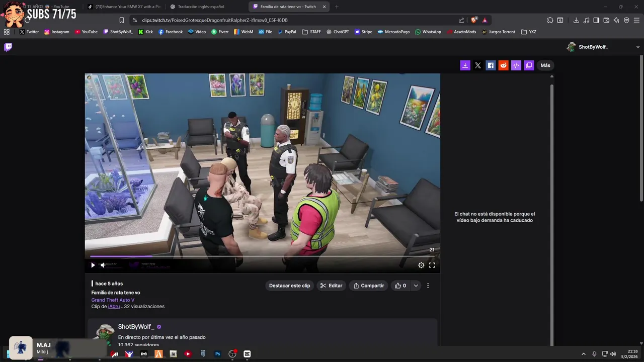Open the taskbar volume control

click(x=613, y=354)
